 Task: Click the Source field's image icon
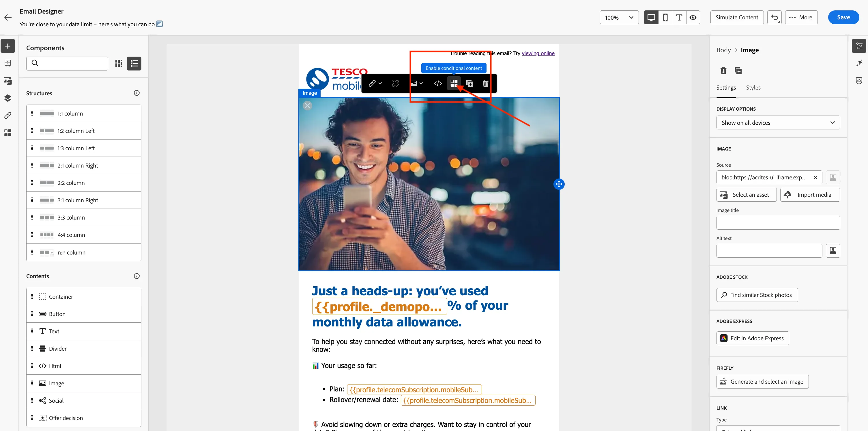point(833,177)
